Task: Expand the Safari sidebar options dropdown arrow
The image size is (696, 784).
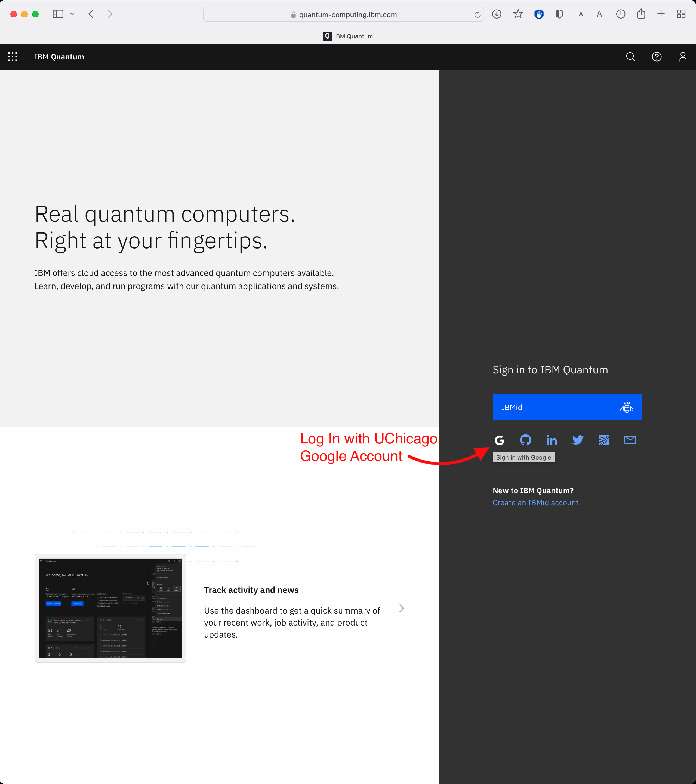Action: [72, 14]
